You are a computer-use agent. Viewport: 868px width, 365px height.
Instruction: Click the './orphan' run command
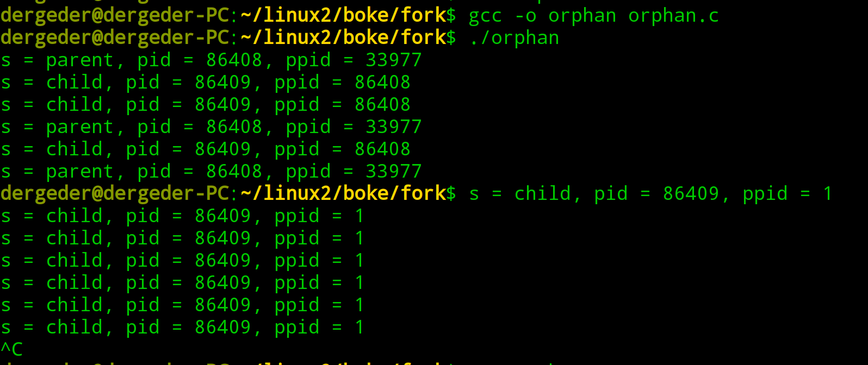click(514, 38)
